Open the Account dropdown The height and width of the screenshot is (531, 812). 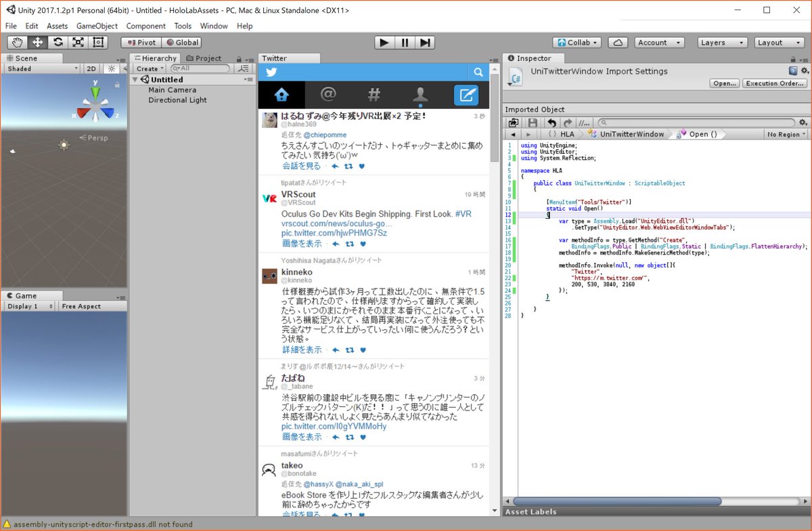pos(660,43)
